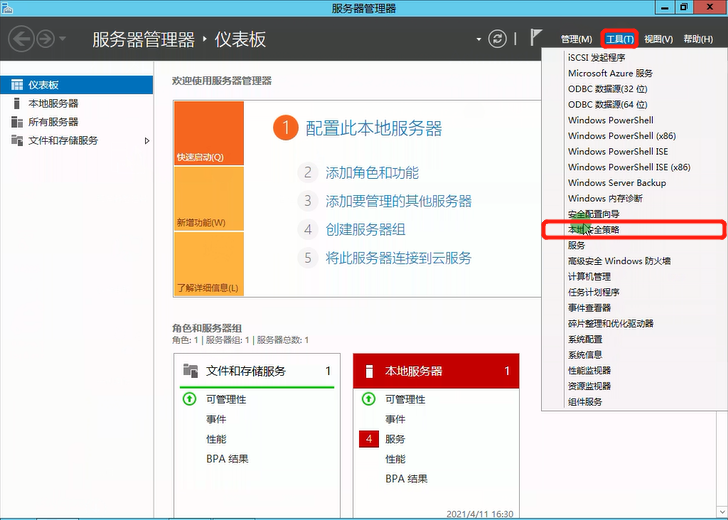
Task: Click the 添加要管理的其他服务器 link
Action: (x=398, y=201)
